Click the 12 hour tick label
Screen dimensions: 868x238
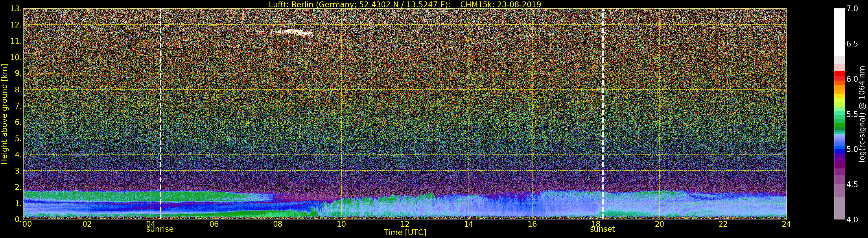pyautogui.click(x=405, y=224)
